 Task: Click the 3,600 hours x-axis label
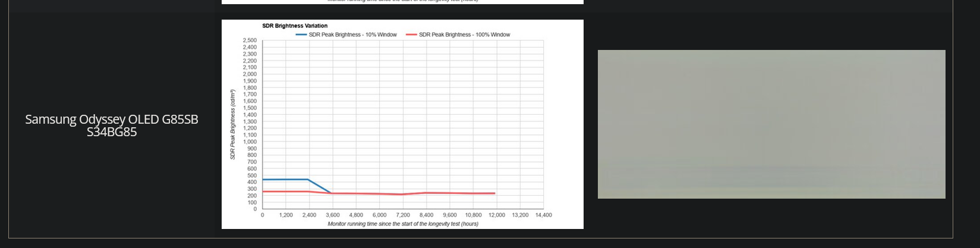coord(333,215)
